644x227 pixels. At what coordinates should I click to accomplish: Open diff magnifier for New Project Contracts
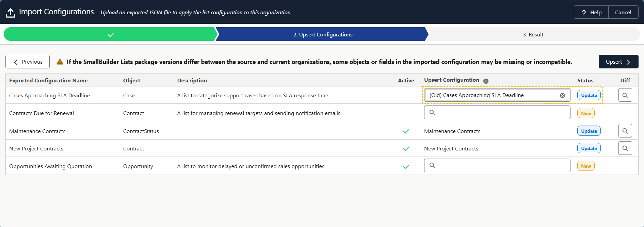(x=625, y=148)
